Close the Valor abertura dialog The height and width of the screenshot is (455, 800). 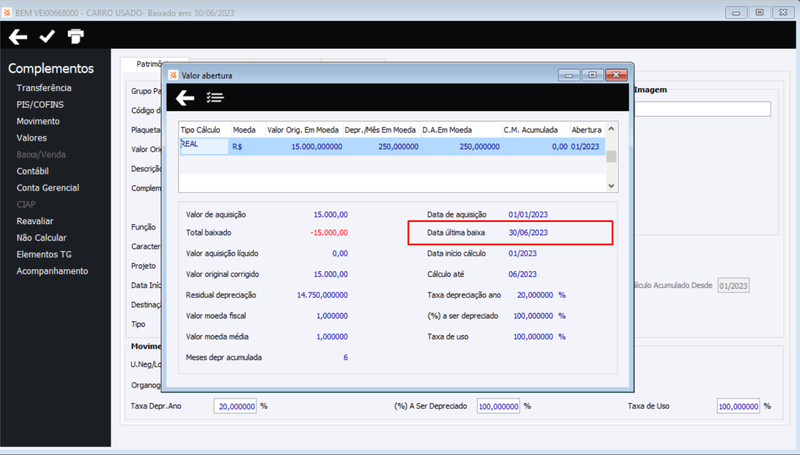(x=616, y=75)
